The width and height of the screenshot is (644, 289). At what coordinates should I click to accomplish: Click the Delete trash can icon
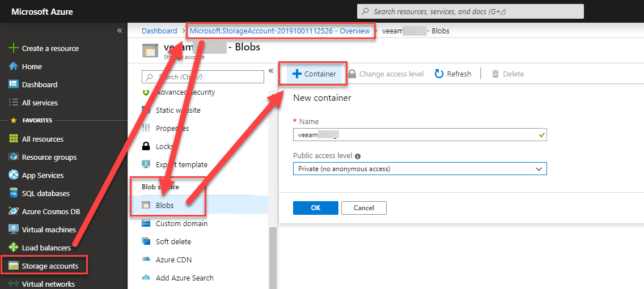pos(495,74)
